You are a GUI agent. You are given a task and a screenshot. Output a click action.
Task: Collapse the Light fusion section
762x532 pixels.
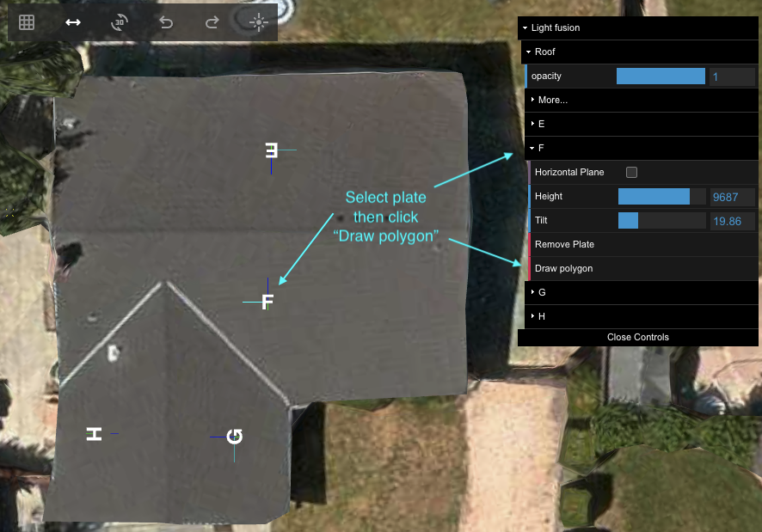(555, 28)
